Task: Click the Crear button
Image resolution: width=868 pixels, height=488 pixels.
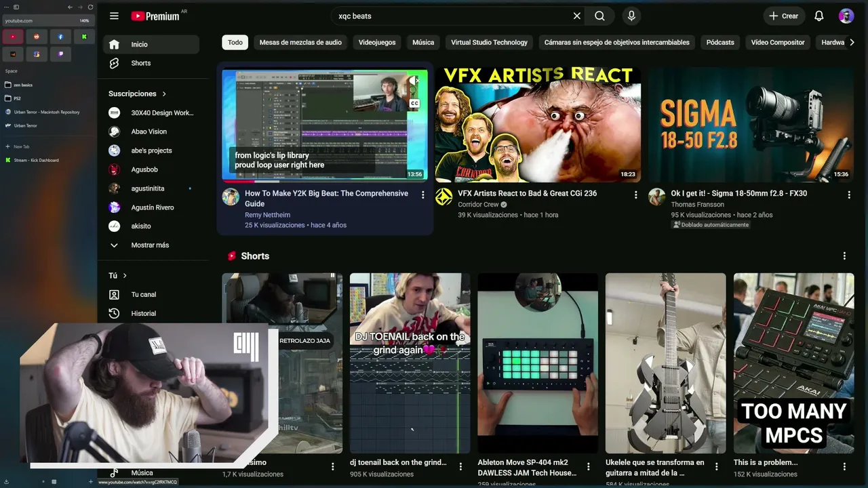Action: [783, 16]
